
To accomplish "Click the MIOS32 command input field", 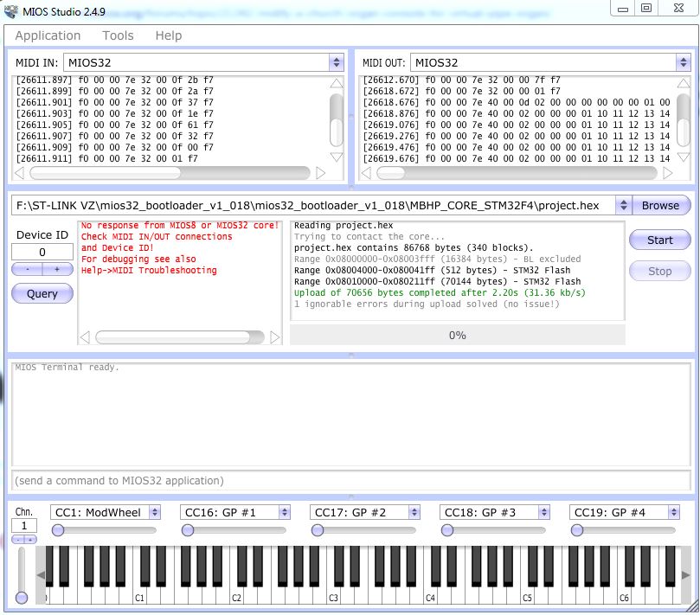I will pyautogui.click(x=350, y=480).
